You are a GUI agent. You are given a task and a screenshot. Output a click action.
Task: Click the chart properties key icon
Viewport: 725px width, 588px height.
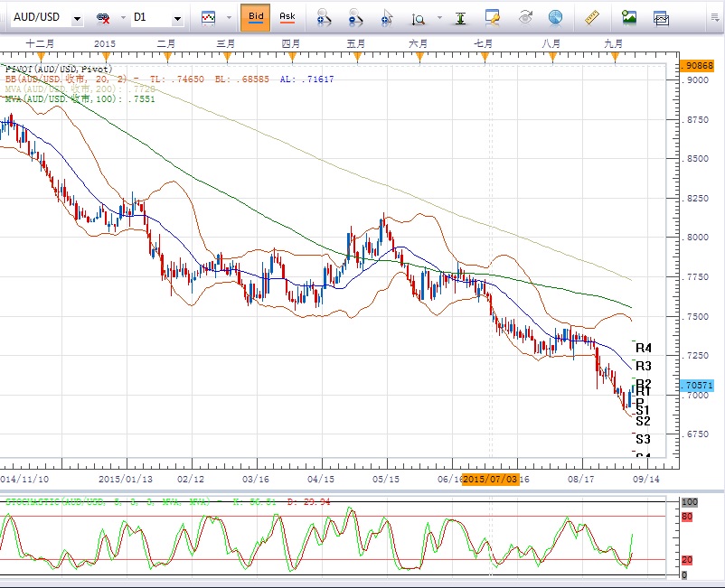(493, 17)
